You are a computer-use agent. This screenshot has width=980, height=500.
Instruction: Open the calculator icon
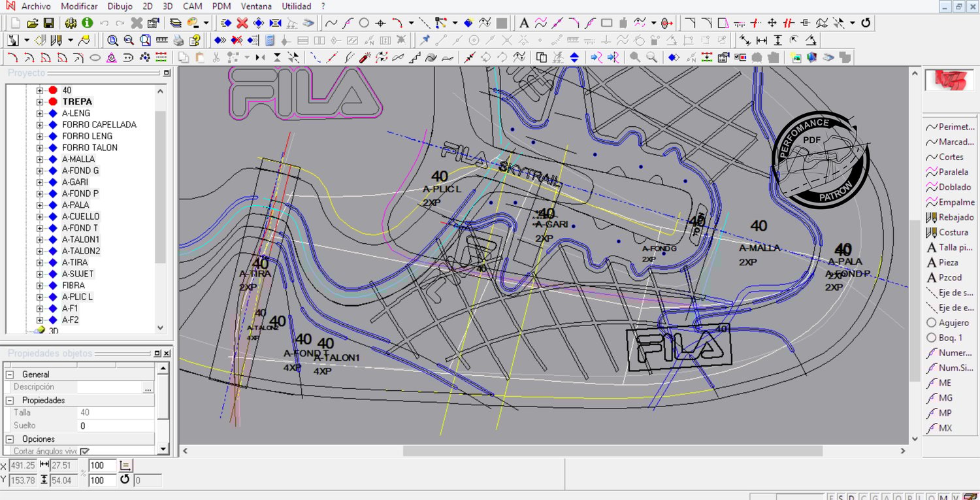point(269,41)
